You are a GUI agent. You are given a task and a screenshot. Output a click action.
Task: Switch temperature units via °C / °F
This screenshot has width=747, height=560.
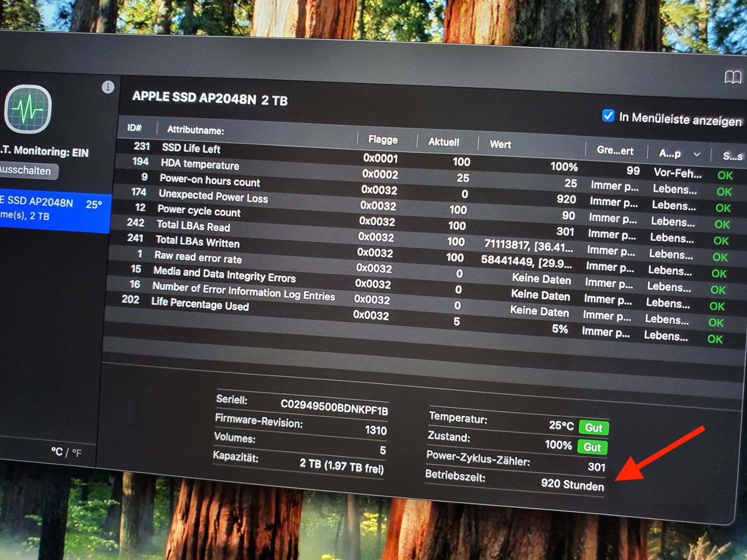click(x=66, y=452)
